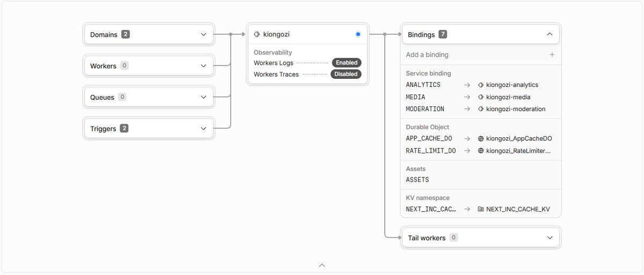This screenshot has width=644, height=275.
Task: Select the MEDIA binding name
Action: click(415, 97)
